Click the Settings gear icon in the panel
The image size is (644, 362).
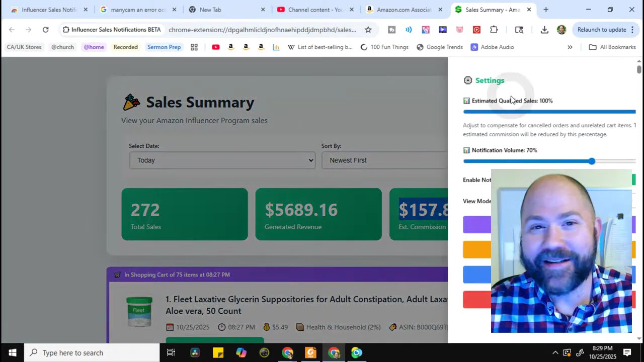468,80
